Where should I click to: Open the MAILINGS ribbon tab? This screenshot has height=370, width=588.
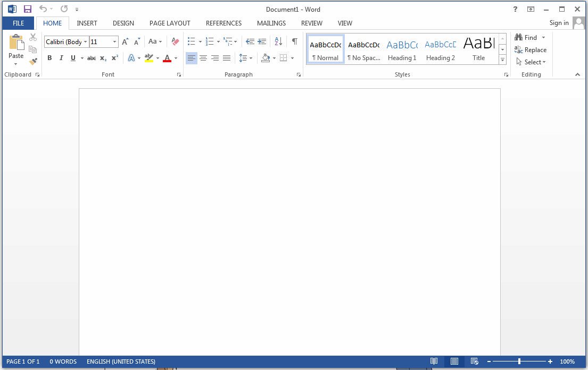point(271,23)
